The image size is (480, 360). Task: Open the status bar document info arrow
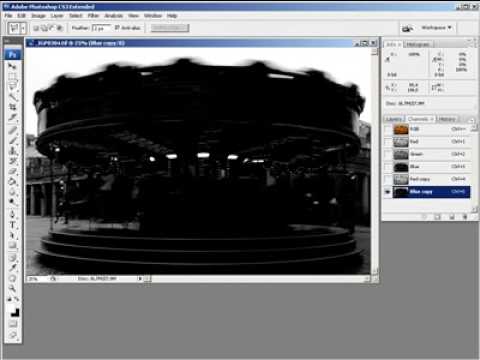pyautogui.click(x=140, y=278)
